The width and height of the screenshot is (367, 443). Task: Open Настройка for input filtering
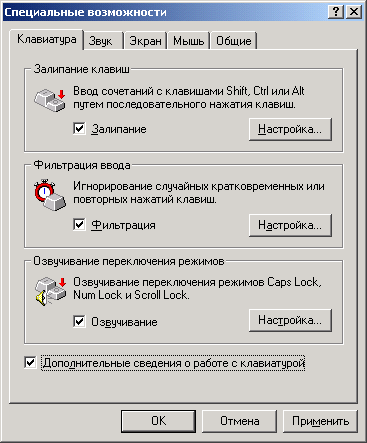[290, 225]
